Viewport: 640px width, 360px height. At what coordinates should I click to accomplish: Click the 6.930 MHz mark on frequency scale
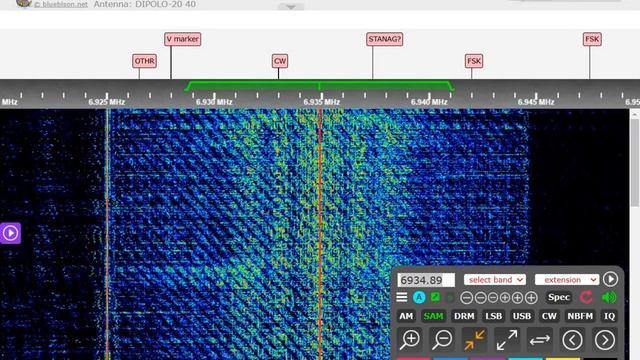tap(214, 102)
